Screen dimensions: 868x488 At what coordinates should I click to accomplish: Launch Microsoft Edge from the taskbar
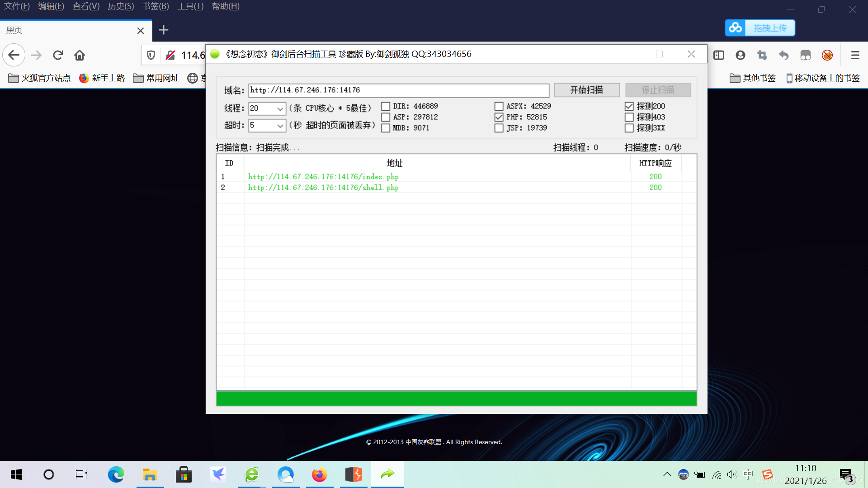click(116, 474)
